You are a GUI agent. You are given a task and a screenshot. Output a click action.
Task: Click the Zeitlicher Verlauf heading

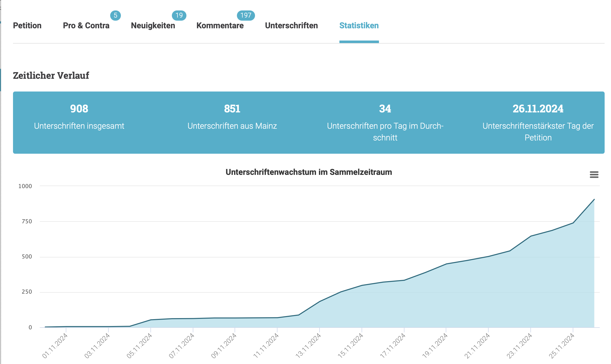point(51,75)
